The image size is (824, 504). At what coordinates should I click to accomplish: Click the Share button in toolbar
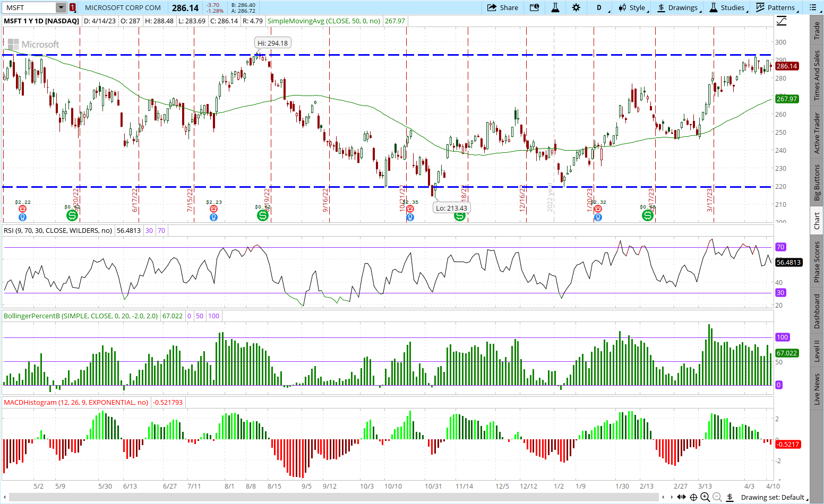coord(502,7)
